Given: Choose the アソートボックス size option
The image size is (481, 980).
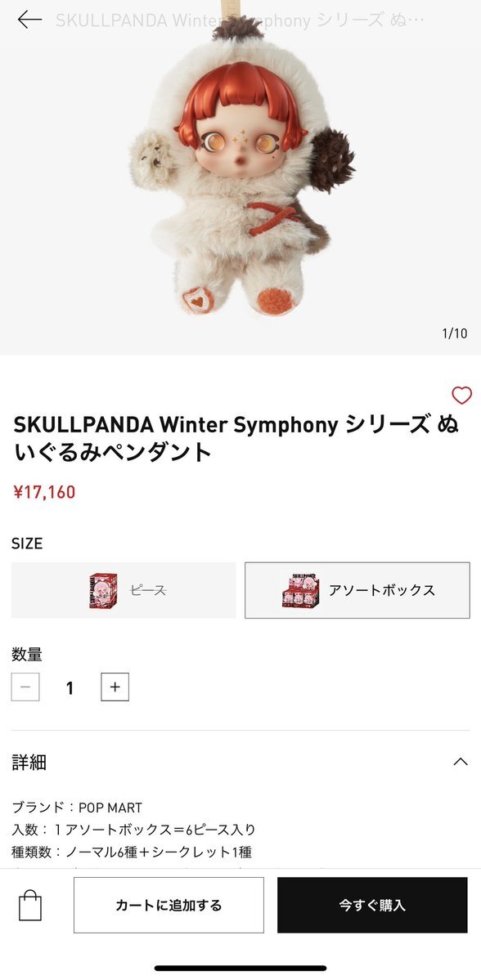Looking at the screenshot, I should (x=357, y=590).
